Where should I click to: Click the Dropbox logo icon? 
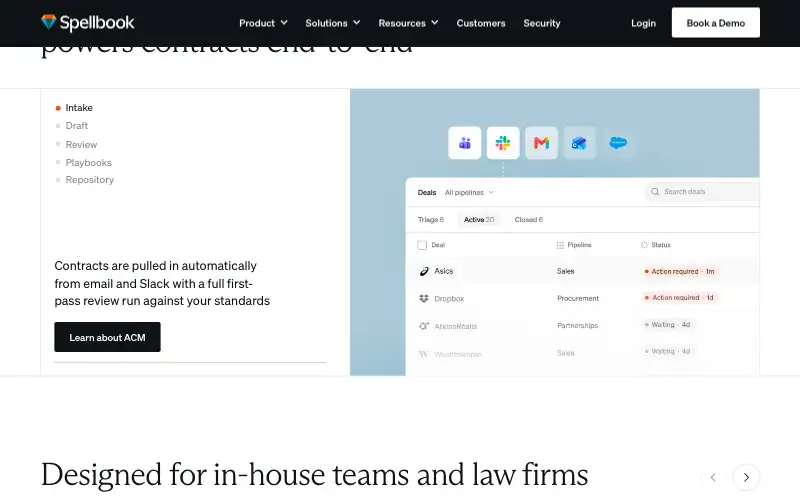coord(424,298)
